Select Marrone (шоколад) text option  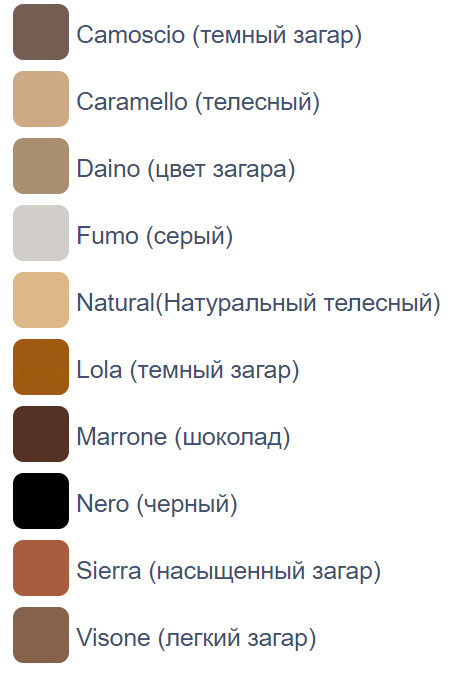tap(184, 437)
